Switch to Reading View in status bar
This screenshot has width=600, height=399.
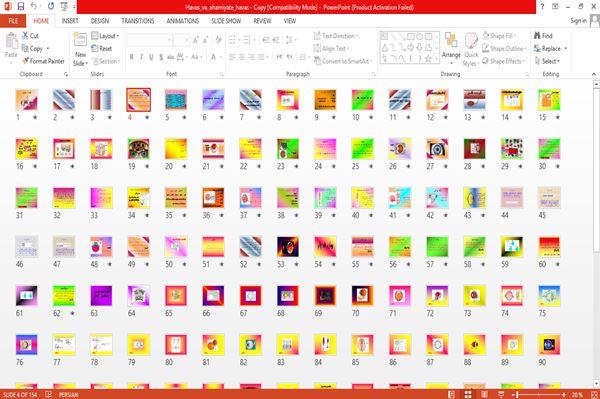click(x=484, y=394)
